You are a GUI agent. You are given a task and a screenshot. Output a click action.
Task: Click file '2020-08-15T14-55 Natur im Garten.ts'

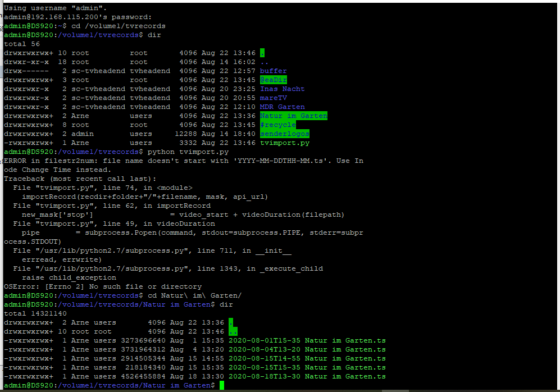[307, 358]
